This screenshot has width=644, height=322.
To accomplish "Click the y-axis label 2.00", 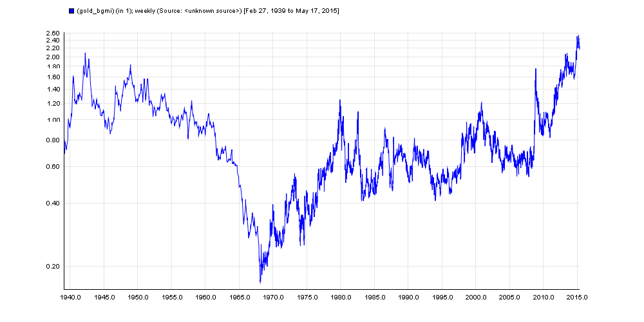I will [x=54, y=57].
